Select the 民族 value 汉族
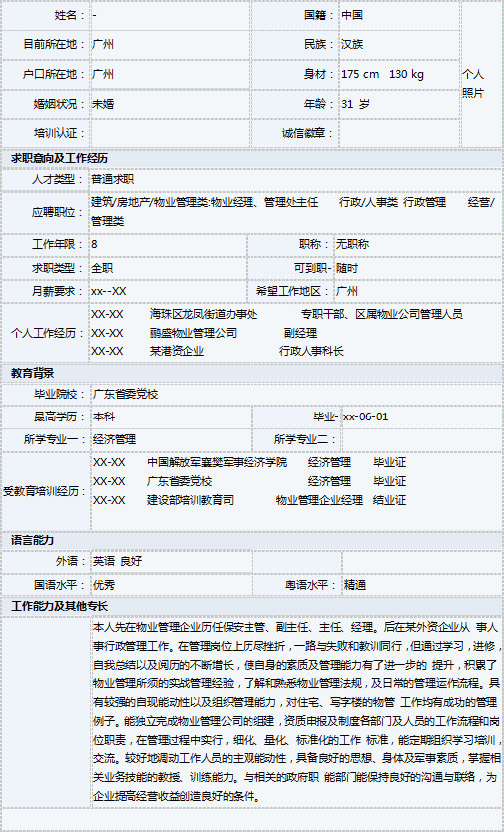Screen dimensions: 504x832 pyautogui.click(x=352, y=44)
